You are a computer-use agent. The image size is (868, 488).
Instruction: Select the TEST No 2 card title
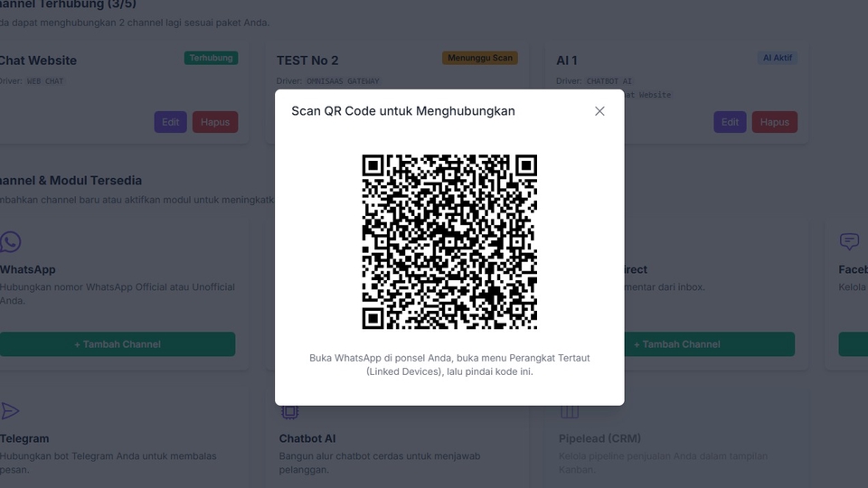pos(307,61)
